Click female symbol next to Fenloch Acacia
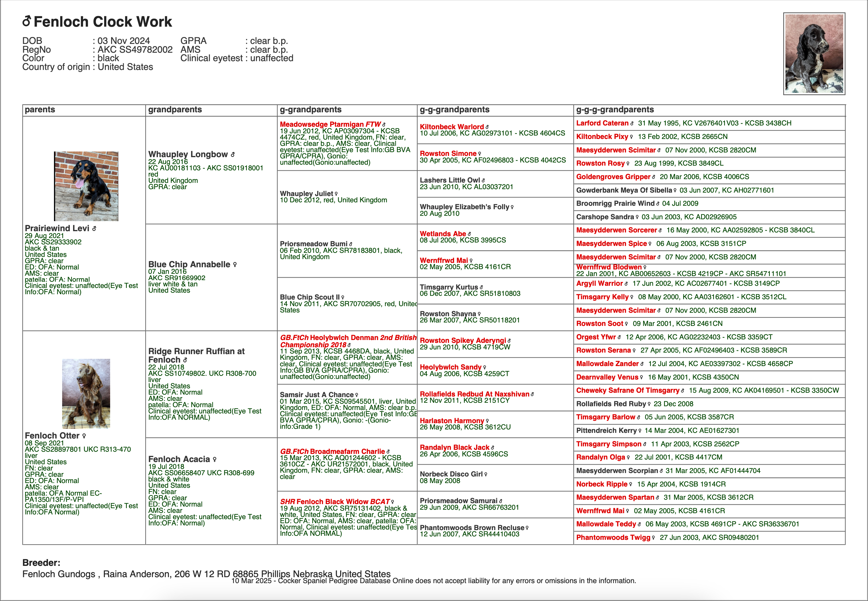Viewport: 868px width, 601px height. (x=214, y=460)
